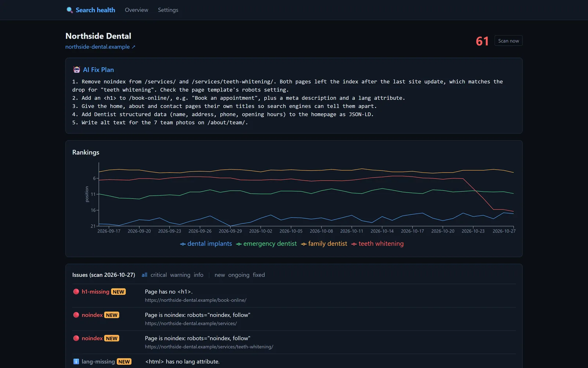
Task: Click the teeth whitening legend marker
Action: [354, 244]
